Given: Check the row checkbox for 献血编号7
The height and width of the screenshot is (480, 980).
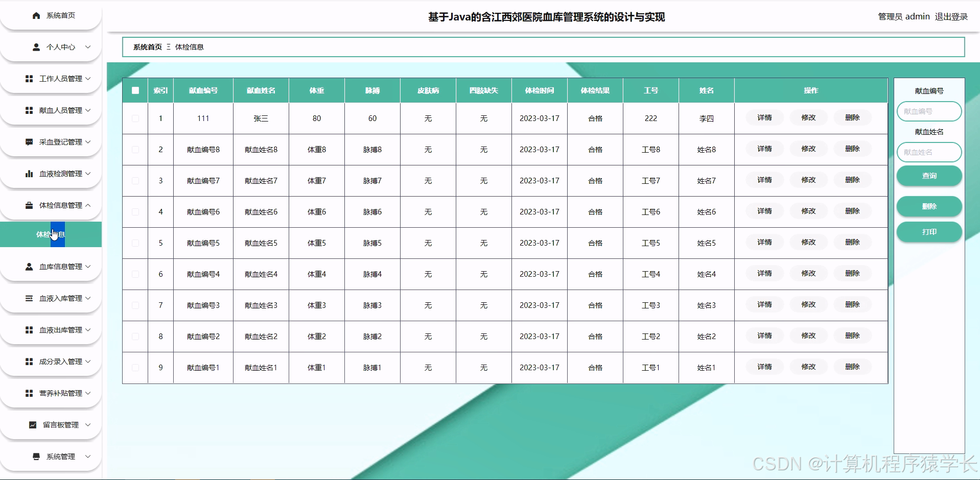Looking at the screenshot, I should coord(135,181).
